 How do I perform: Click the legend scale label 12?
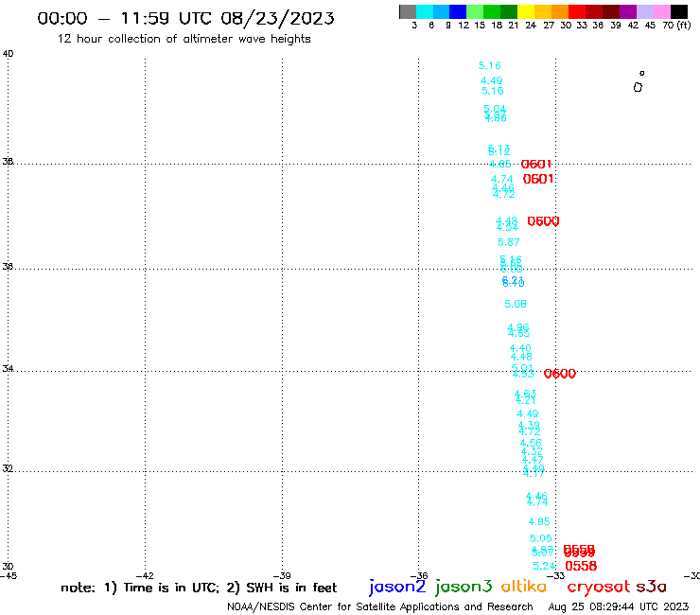(464, 26)
